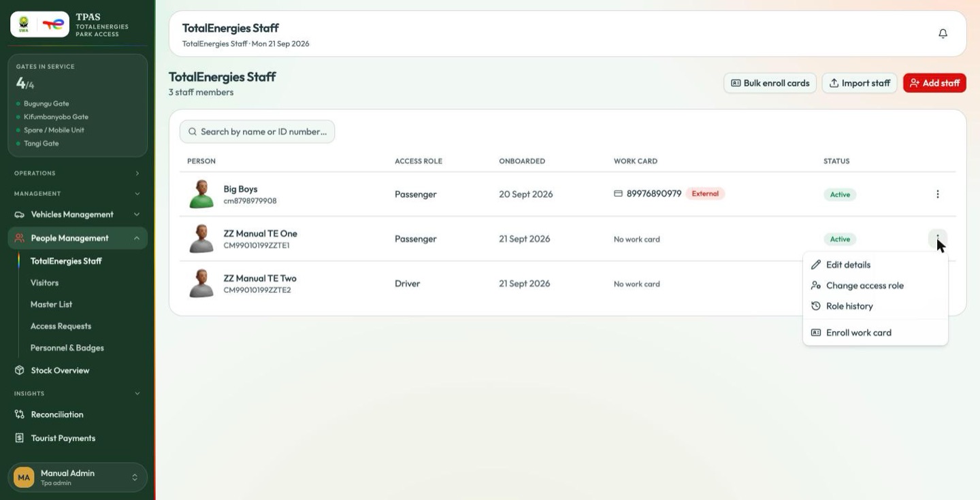Expand Vehicles Management chevron
Screen dimensions: 980x500
tap(137, 214)
